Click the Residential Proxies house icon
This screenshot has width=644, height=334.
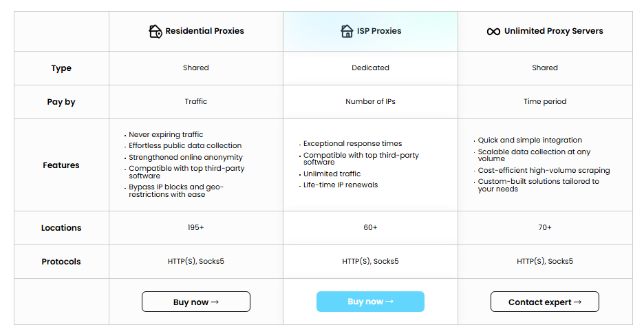tap(155, 31)
